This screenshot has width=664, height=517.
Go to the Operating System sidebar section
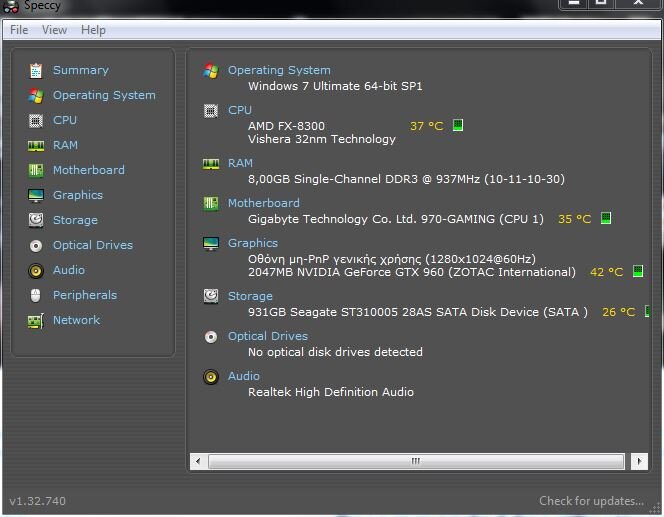click(x=104, y=95)
